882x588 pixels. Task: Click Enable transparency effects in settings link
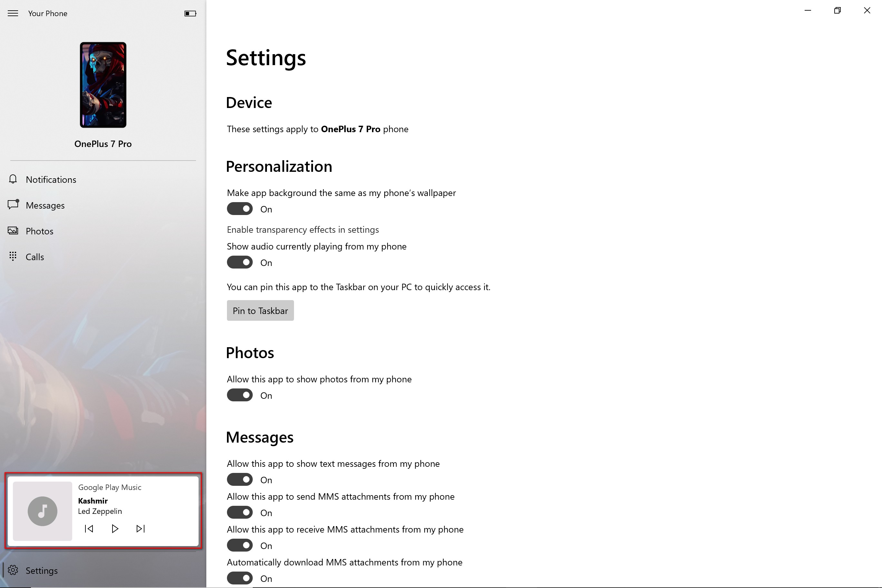[303, 230]
